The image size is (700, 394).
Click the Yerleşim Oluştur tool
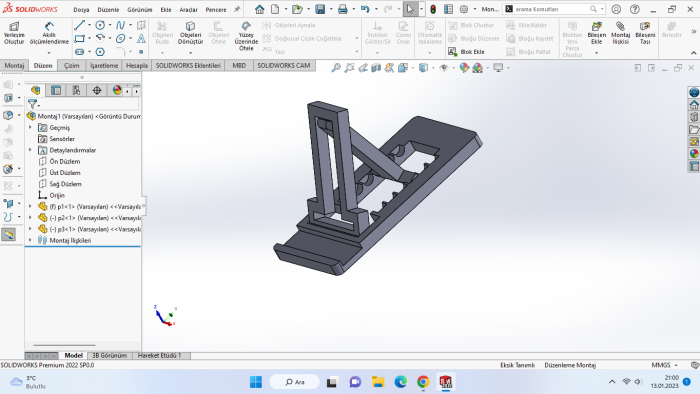(14, 33)
